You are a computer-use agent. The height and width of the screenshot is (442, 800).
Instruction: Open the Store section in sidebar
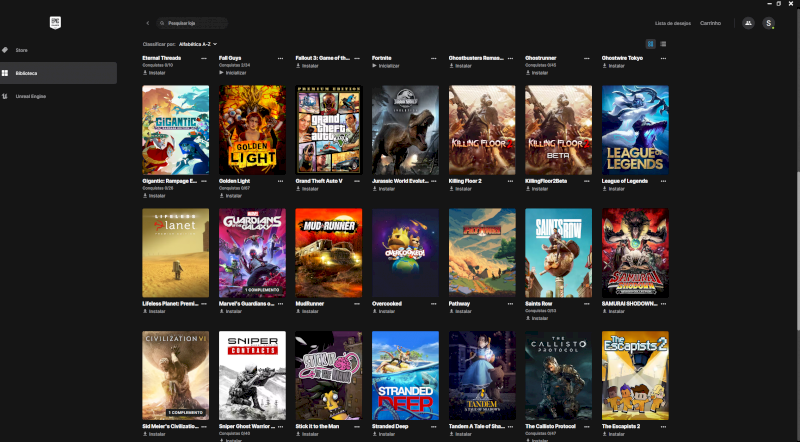(x=21, y=49)
